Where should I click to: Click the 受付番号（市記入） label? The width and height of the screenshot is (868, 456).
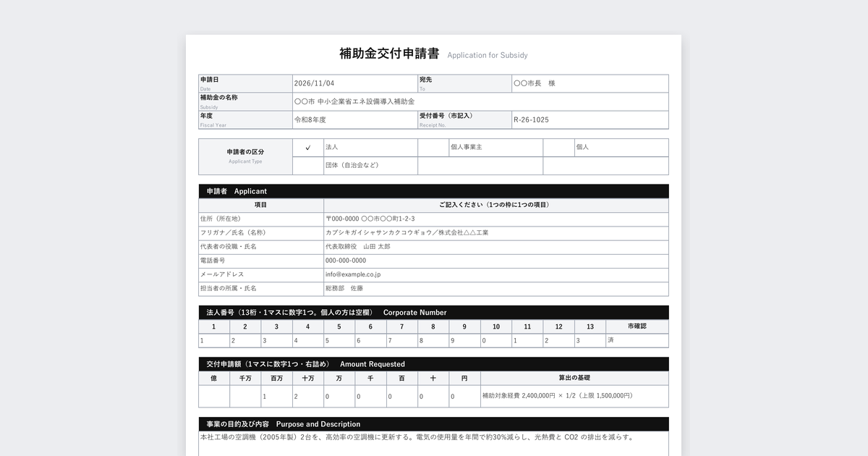[x=446, y=116]
